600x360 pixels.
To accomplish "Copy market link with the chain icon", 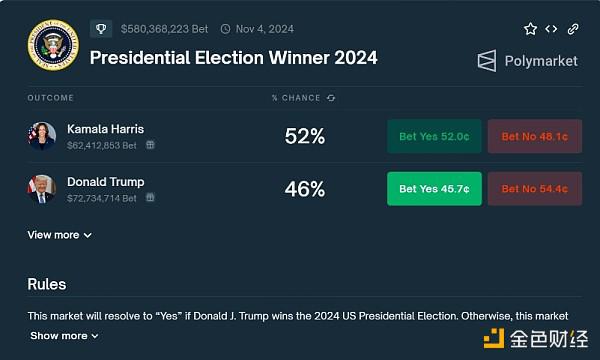I will tap(573, 29).
